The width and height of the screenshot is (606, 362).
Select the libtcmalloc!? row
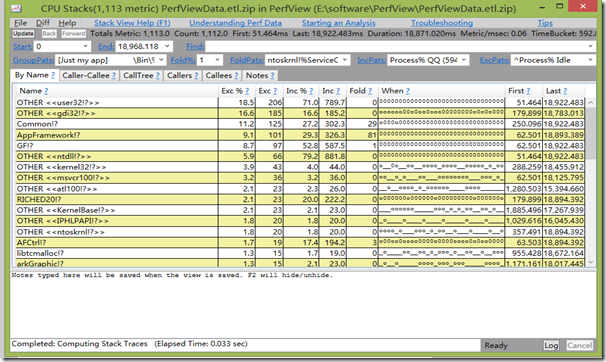(x=300, y=253)
